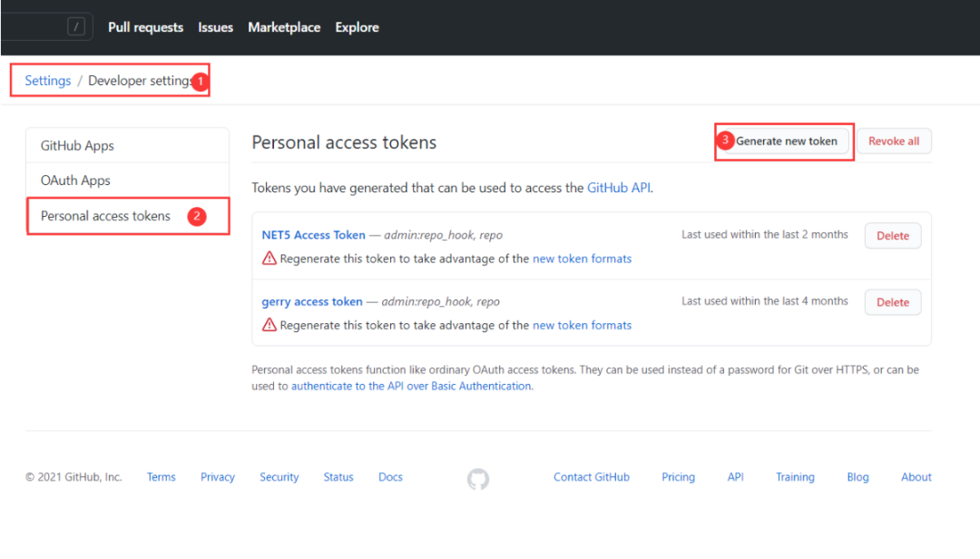Open Explore in the header

pos(357,27)
